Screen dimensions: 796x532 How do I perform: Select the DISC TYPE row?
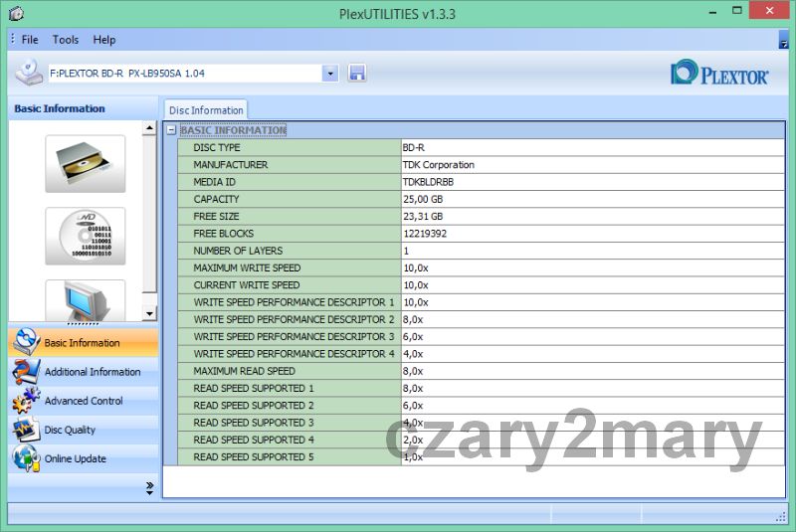(x=481, y=147)
